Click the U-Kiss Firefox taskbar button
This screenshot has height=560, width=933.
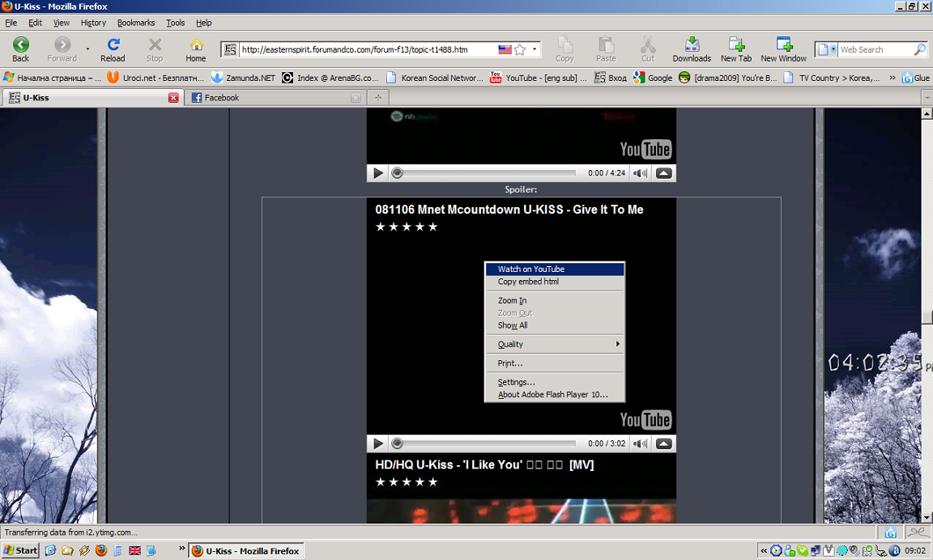pos(246,551)
